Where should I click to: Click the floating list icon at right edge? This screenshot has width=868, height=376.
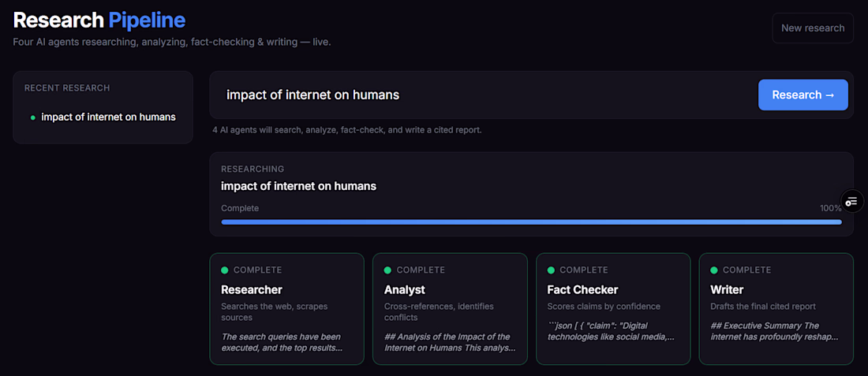[x=852, y=201]
